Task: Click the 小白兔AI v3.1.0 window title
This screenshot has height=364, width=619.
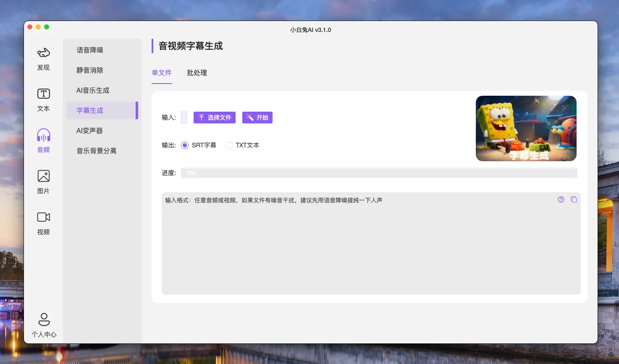Action: (x=311, y=30)
